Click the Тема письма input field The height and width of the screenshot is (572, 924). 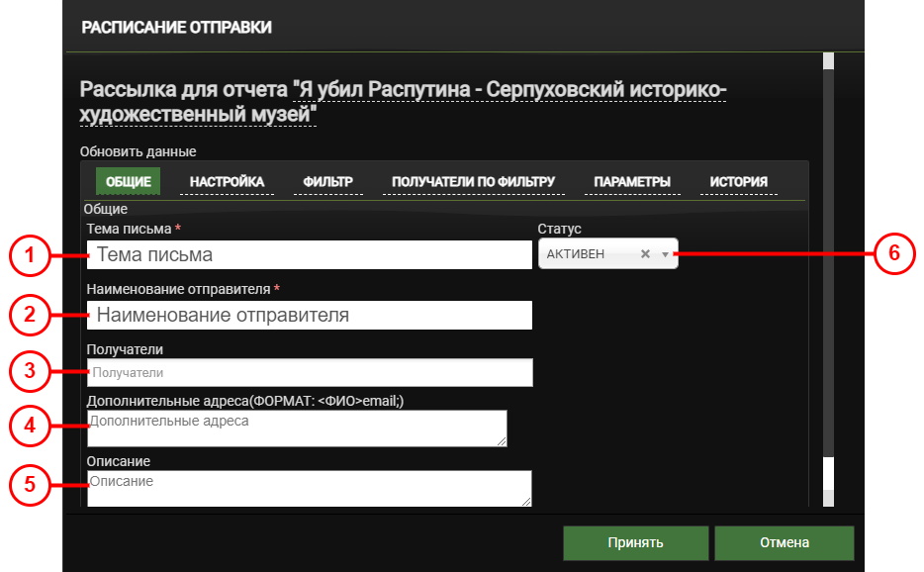(309, 255)
